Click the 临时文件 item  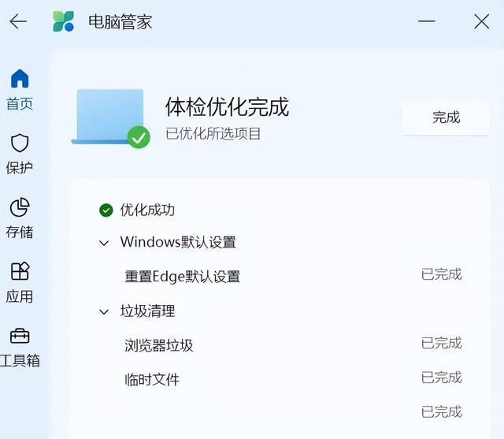tap(152, 380)
